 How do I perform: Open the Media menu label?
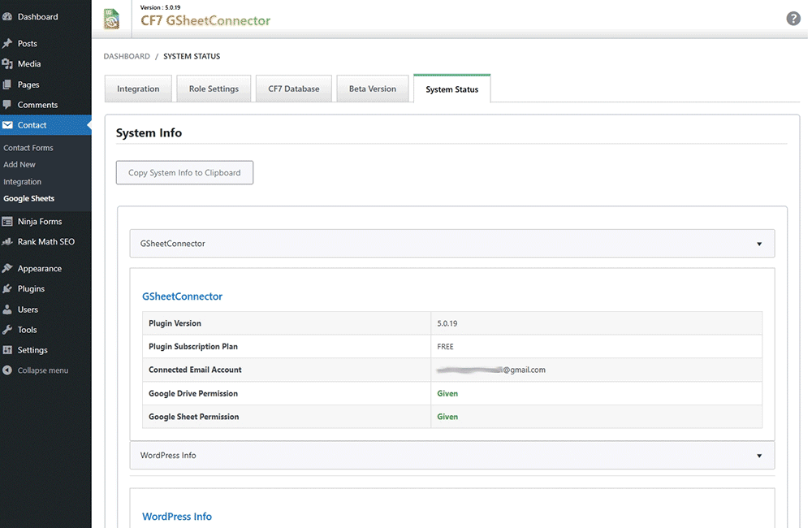29,63
